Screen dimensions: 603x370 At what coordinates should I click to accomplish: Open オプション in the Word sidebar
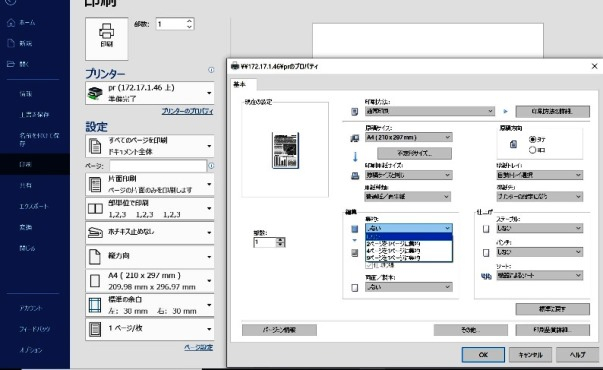point(31,350)
